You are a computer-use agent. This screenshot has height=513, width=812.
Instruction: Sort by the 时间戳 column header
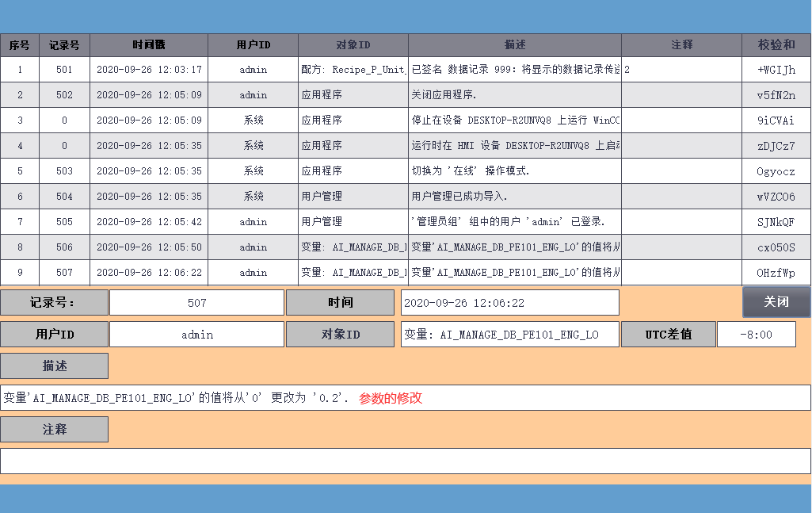click(x=149, y=45)
